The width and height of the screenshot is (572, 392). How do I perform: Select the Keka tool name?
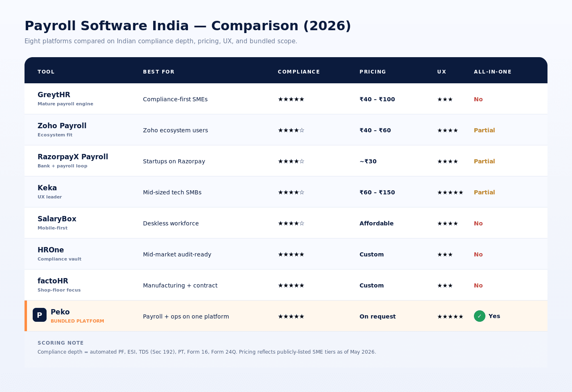click(47, 188)
